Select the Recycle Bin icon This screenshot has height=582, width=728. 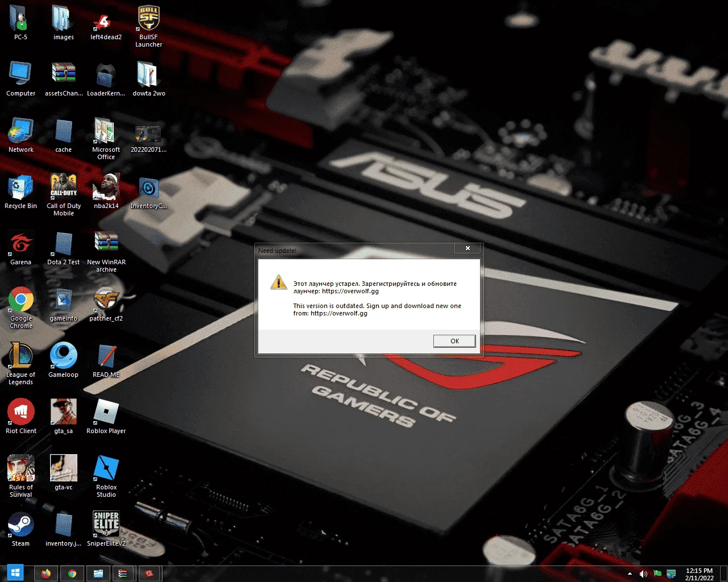point(21,191)
